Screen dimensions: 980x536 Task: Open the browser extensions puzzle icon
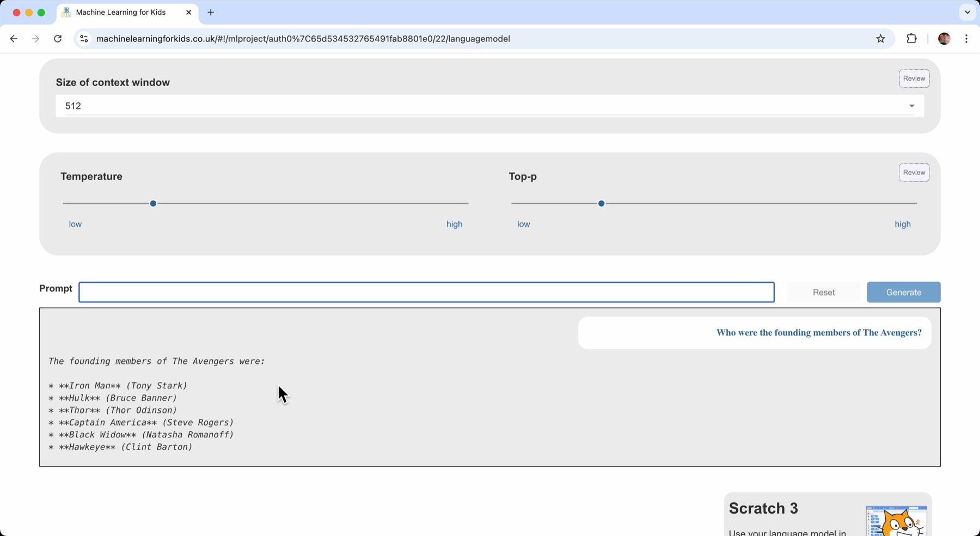pos(911,39)
